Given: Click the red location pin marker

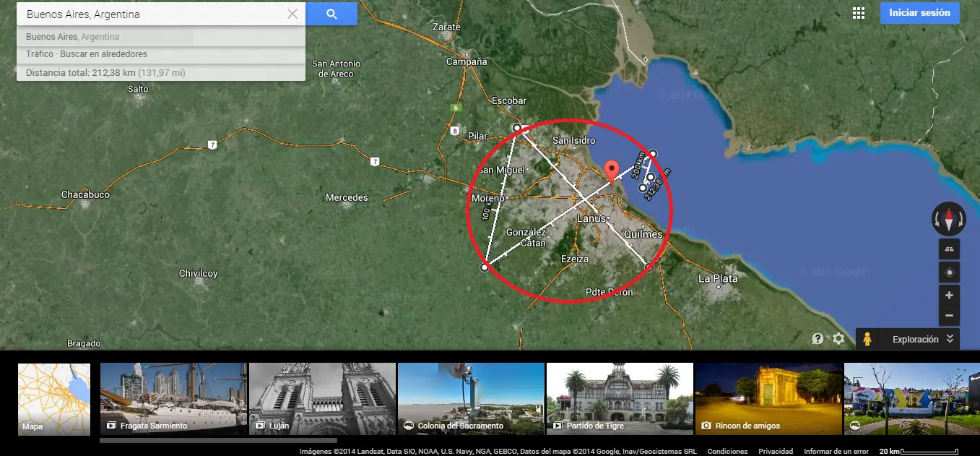Looking at the screenshot, I should (612, 171).
